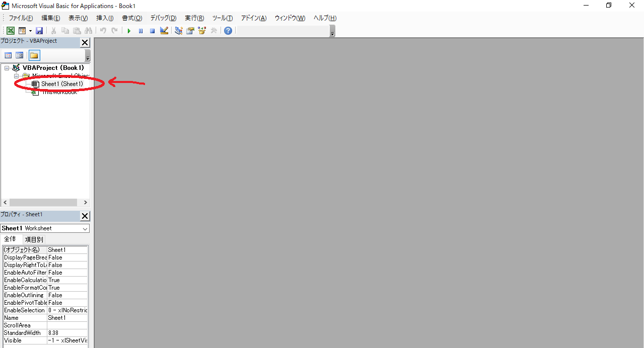The height and width of the screenshot is (348, 644).
Task: Open Project Explorer toolbar icon
Action: pos(179,31)
